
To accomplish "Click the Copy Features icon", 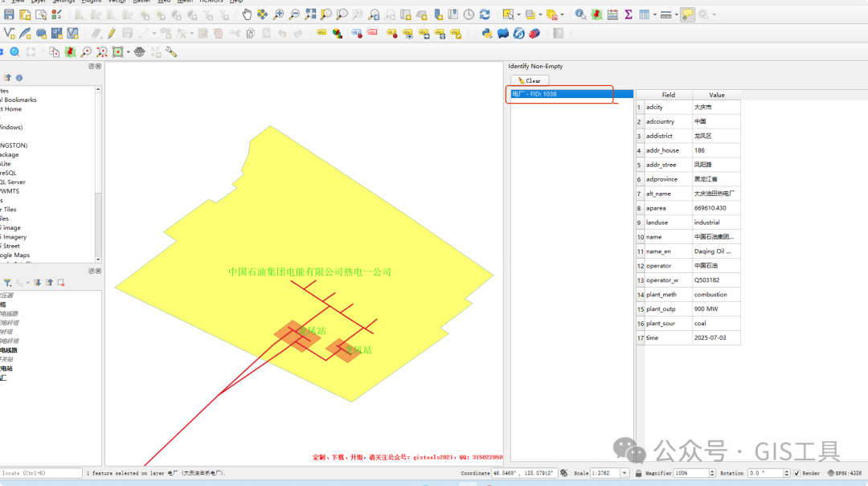I will (x=250, y=34).
